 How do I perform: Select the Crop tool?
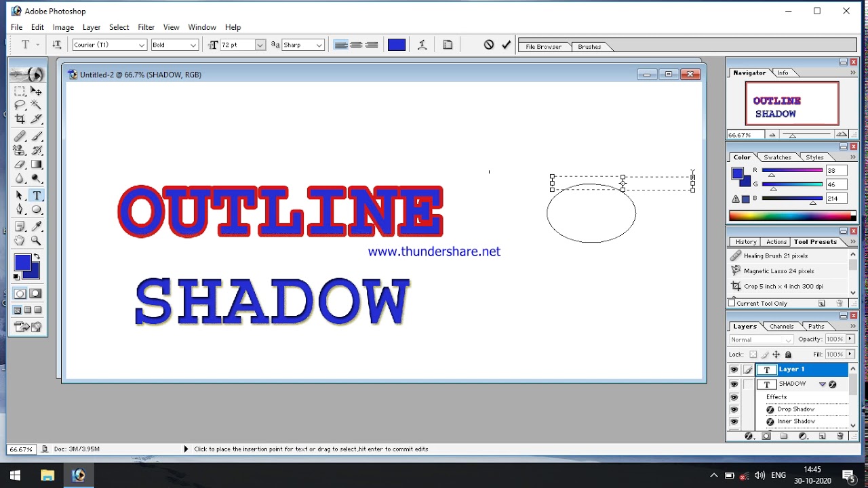click(20, 119)
